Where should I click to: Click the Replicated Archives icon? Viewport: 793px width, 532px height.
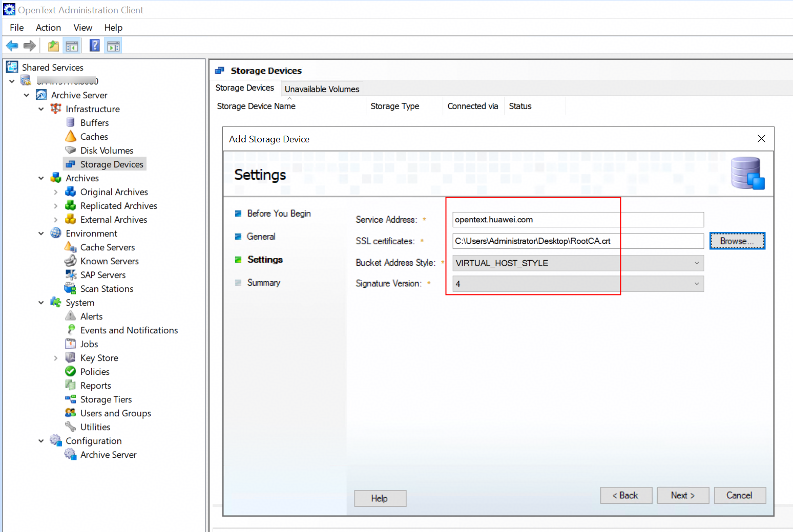(x=71, y=205)
